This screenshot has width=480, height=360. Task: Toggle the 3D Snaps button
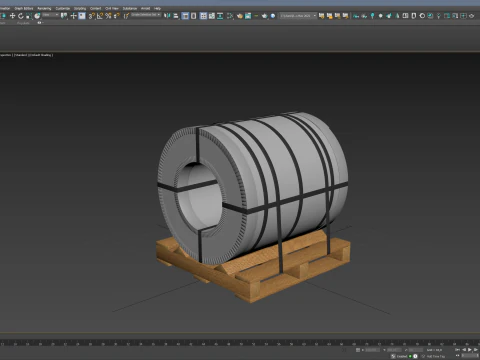point(91,16)
